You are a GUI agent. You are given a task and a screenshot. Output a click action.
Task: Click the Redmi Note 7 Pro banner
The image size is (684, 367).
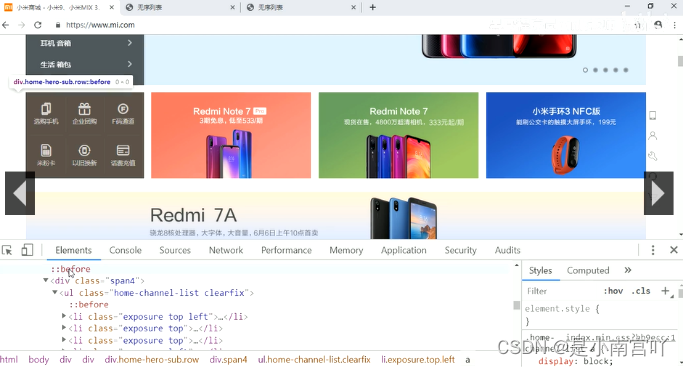pyautogui.click(x=231, y=135)
